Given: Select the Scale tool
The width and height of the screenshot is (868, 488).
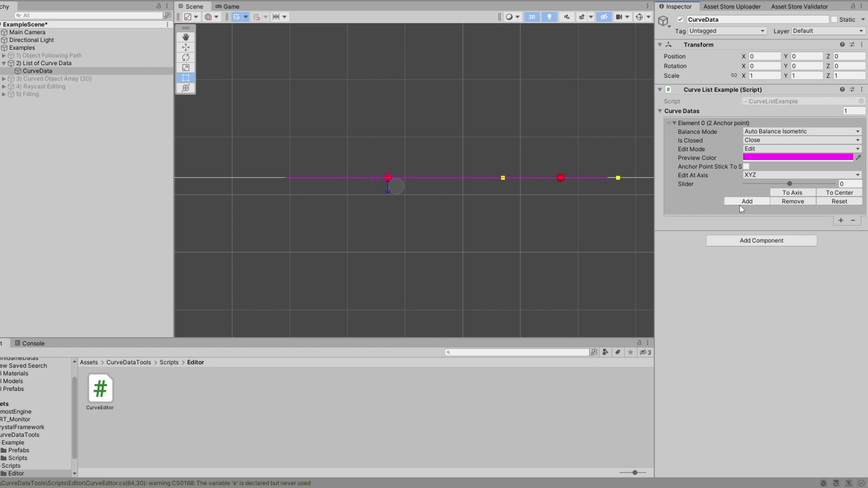Looking at the screenshot, I should 185,68.
